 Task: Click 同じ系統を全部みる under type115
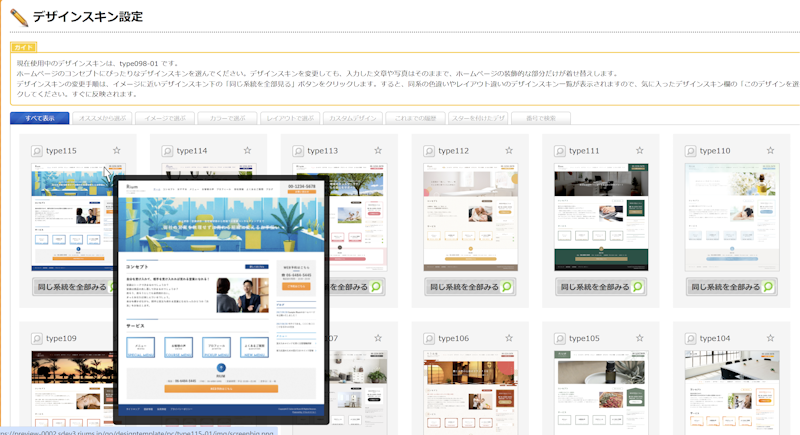pos(73,287)
